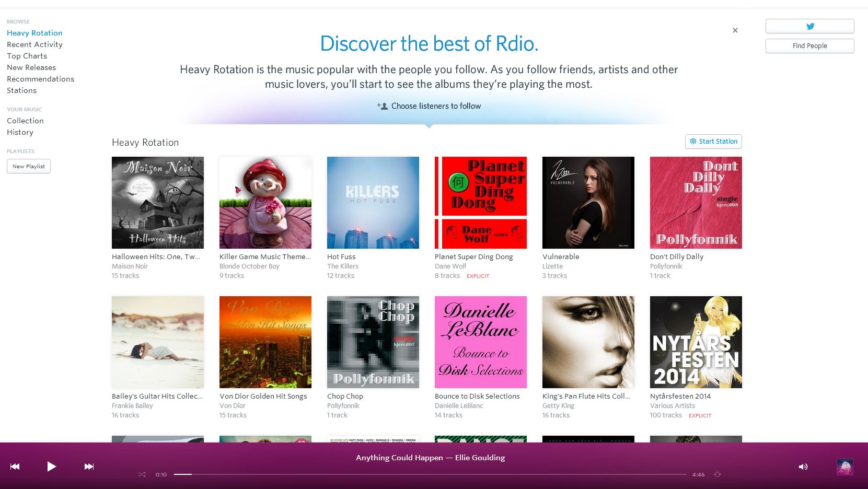868x489 pixels.
Task: Visit the Dane Wolf artist link
Action: coord(450,266)
